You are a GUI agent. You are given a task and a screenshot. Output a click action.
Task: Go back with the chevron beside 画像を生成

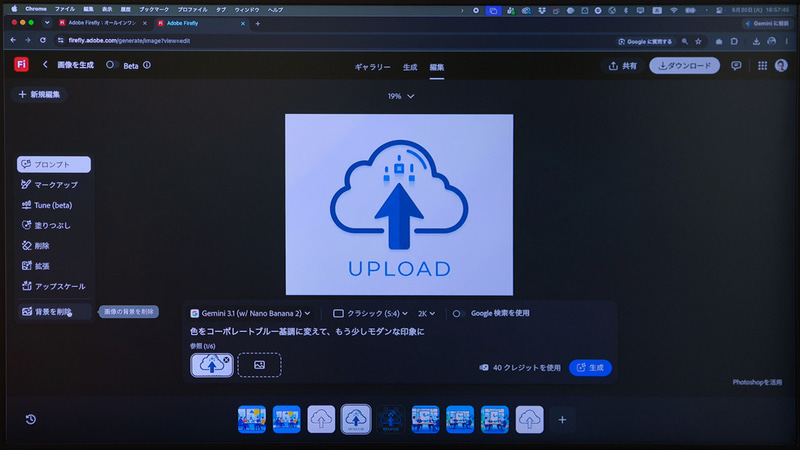(x=45, y=65)
